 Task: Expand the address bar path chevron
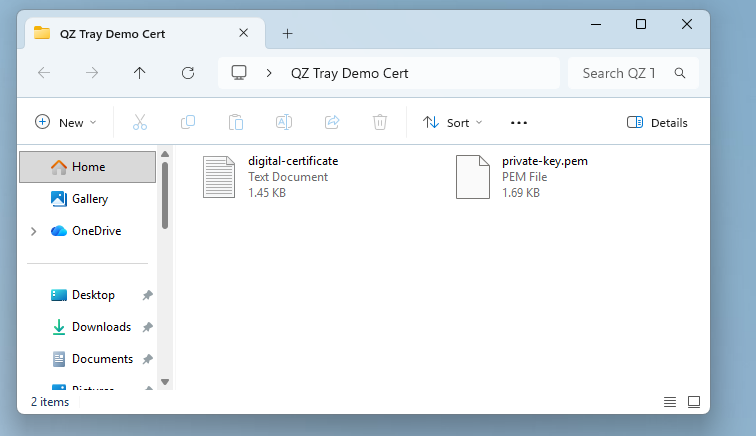(x=269, y=73)
